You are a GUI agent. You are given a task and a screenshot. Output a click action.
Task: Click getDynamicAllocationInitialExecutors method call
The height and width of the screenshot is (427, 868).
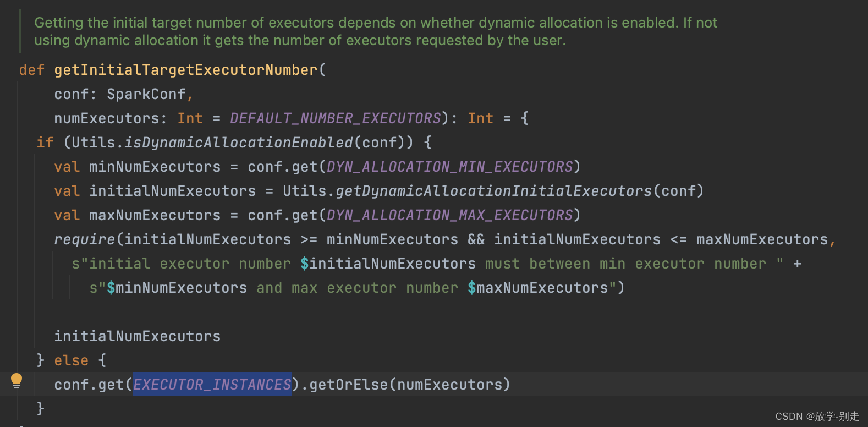point(494,191)
